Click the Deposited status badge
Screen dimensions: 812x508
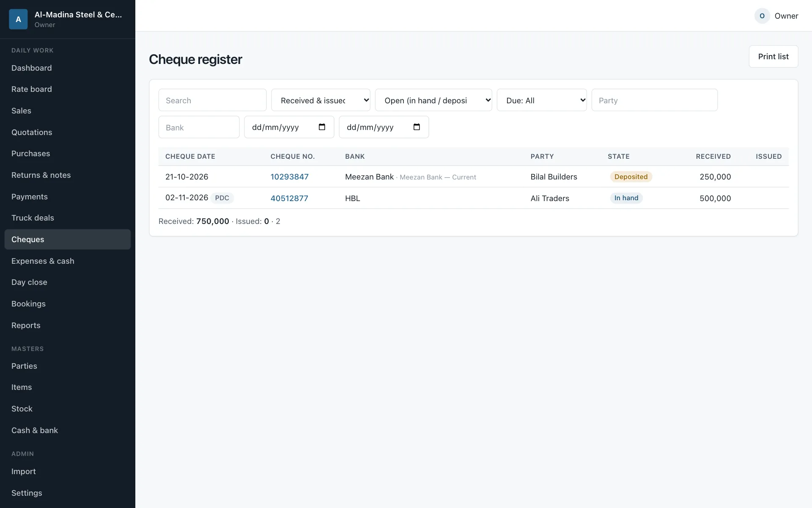click(x=631, y=177)
